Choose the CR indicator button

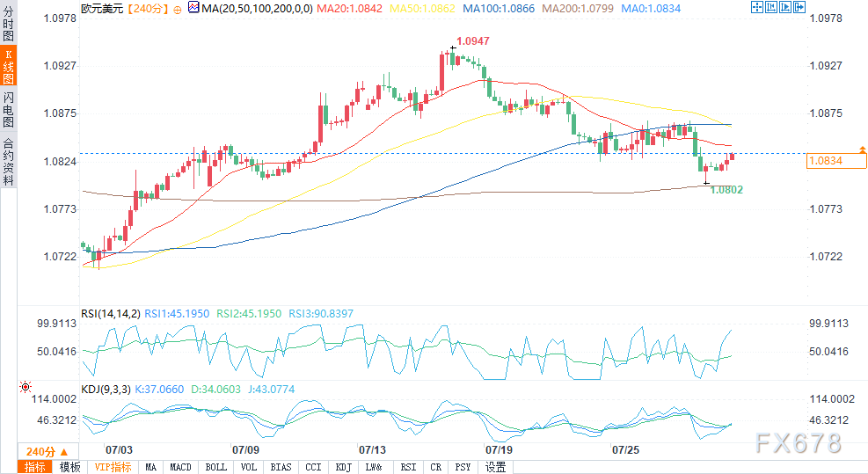pyautogui.click(x=436, y=467)
